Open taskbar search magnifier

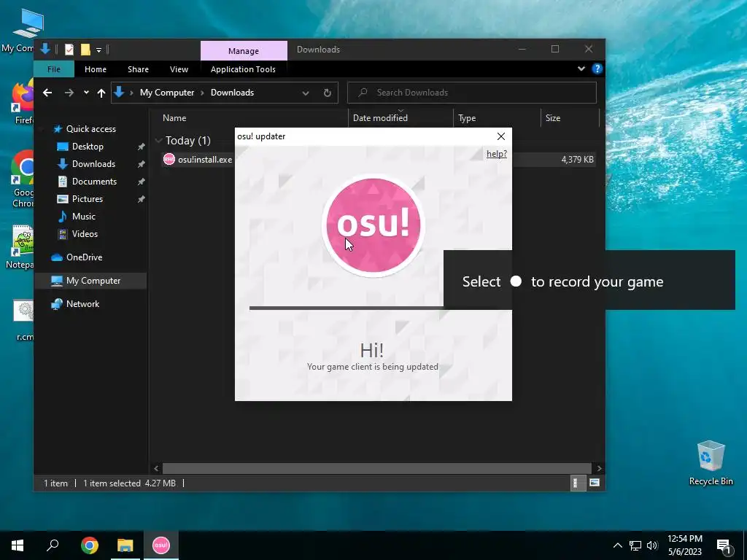(53, 545)
